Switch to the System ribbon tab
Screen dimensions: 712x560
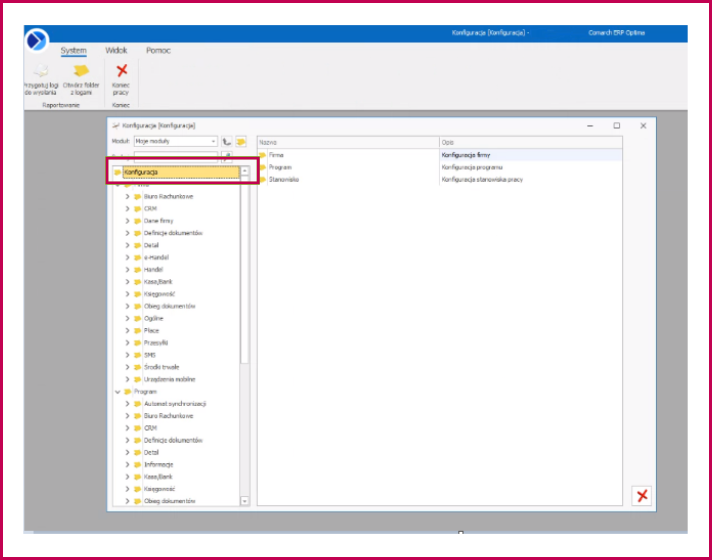coord(74,50)
